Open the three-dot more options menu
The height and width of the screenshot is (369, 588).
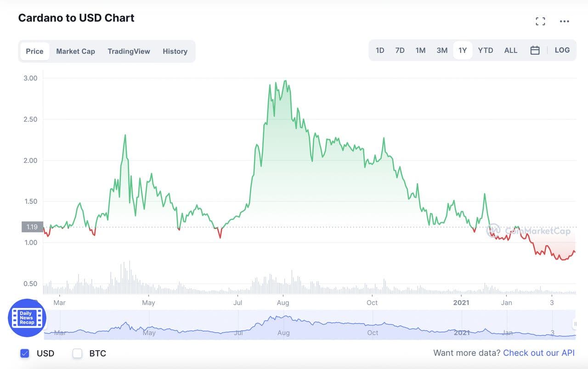click(565, 21)
